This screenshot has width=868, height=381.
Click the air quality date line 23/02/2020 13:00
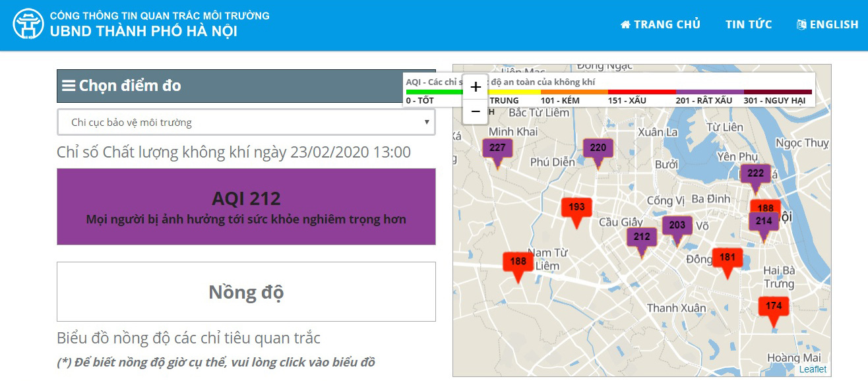point(234,152)
